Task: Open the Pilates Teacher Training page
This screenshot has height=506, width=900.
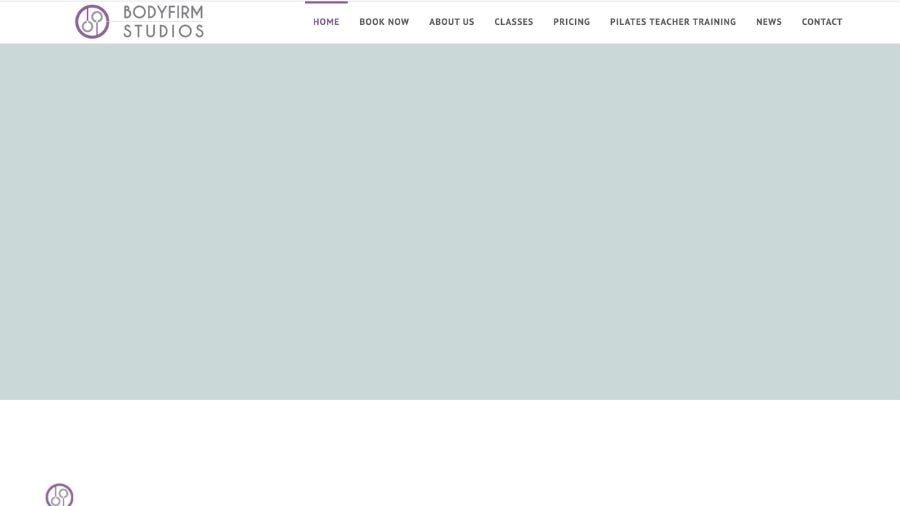Action: point(673,22)
